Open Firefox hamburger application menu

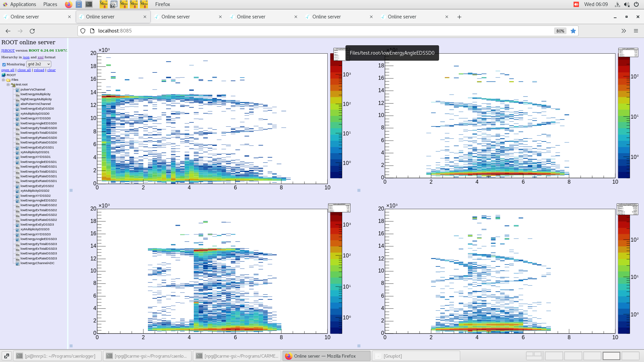tap(636, 31)
